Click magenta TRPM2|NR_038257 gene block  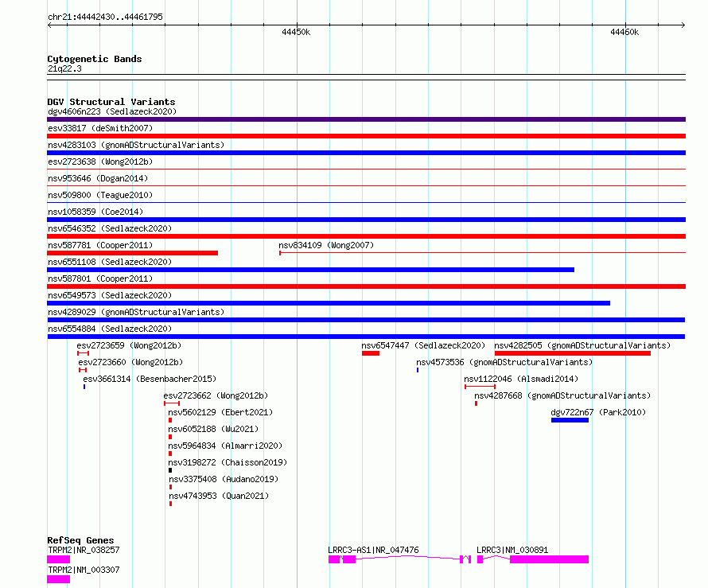[x=59, y=559]
